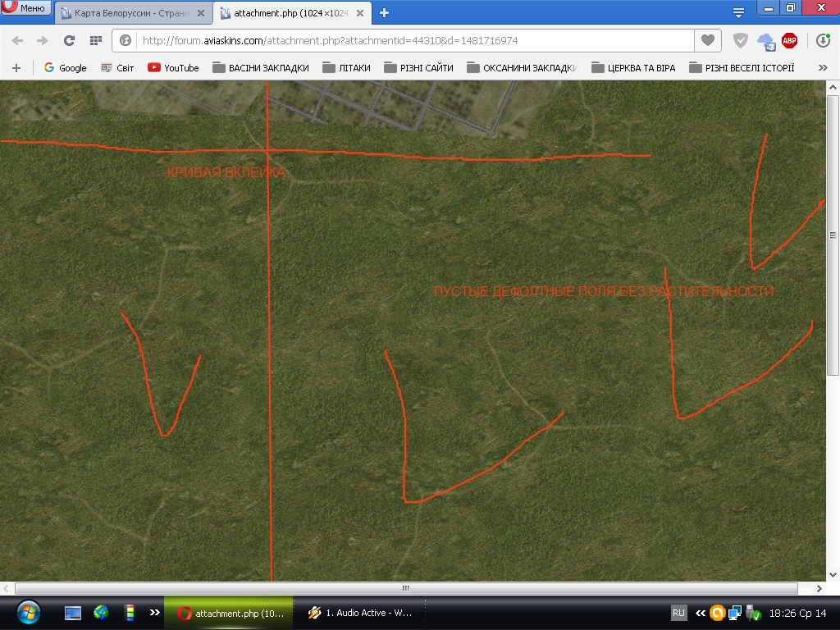The image size is (840, 630).
Task: Click the horizontal scrollbar right arrow
Action: (x=819, y=588)
